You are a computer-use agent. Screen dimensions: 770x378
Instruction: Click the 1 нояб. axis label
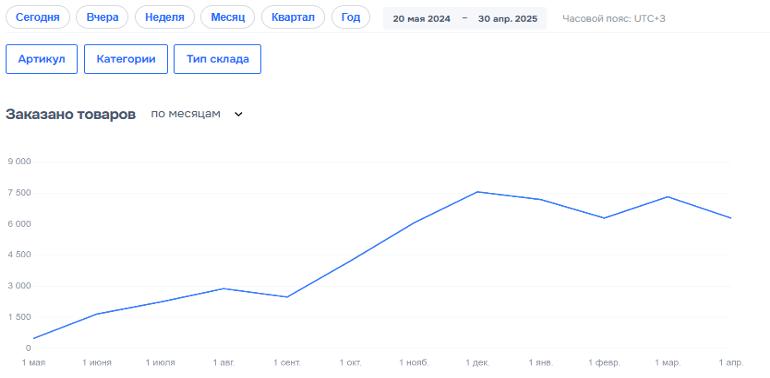pyautogui.click(x=414, y=363)
